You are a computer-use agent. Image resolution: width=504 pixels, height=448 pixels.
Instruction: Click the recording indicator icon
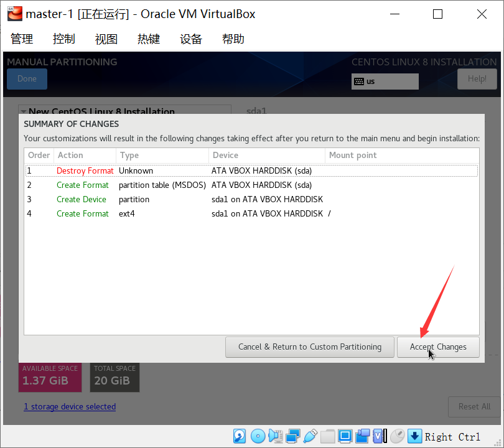click(363, 436)
